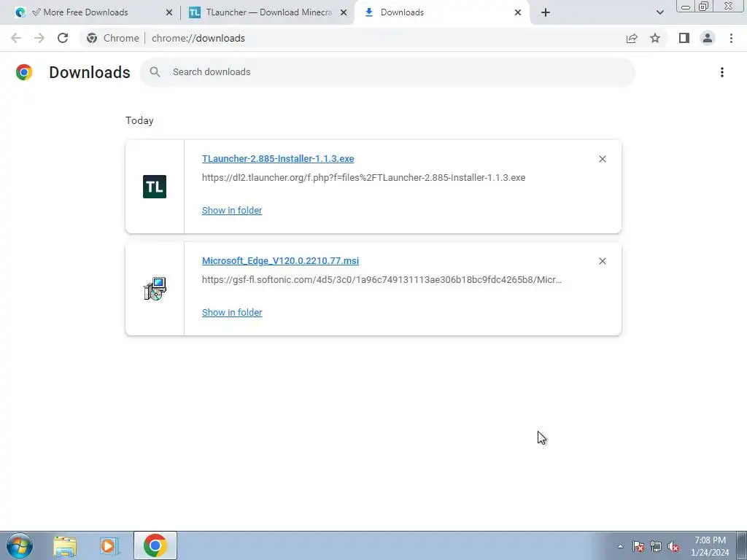Open a new browser tab

pyautogui.click(x=546, y=12)
